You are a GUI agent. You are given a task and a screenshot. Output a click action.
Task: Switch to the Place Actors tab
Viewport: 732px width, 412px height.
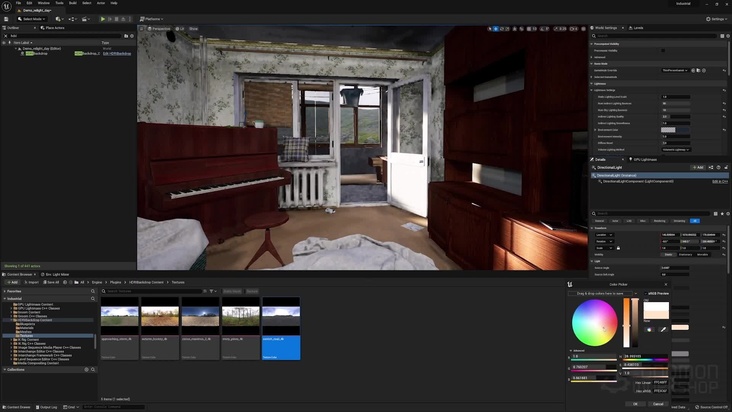tap(53, 28)
